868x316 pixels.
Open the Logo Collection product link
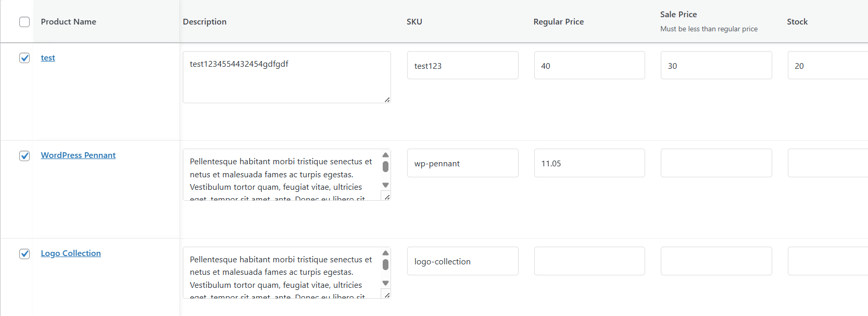coord(71,253)
